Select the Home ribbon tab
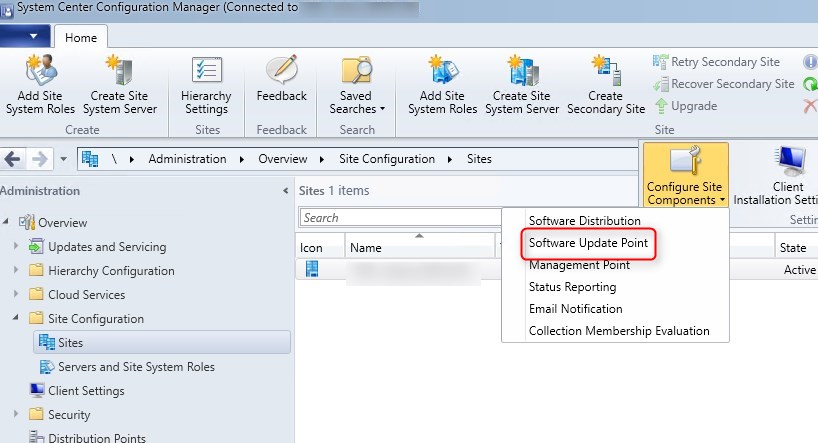 coord(81,38)
